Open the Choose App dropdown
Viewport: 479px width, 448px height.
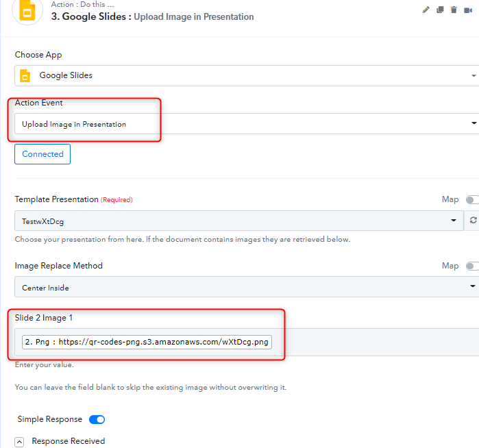247,75
